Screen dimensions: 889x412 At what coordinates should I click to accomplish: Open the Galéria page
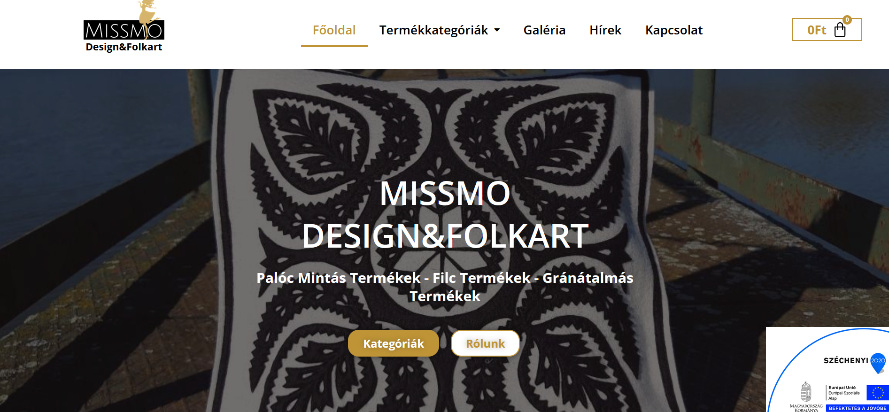[544, 30]
